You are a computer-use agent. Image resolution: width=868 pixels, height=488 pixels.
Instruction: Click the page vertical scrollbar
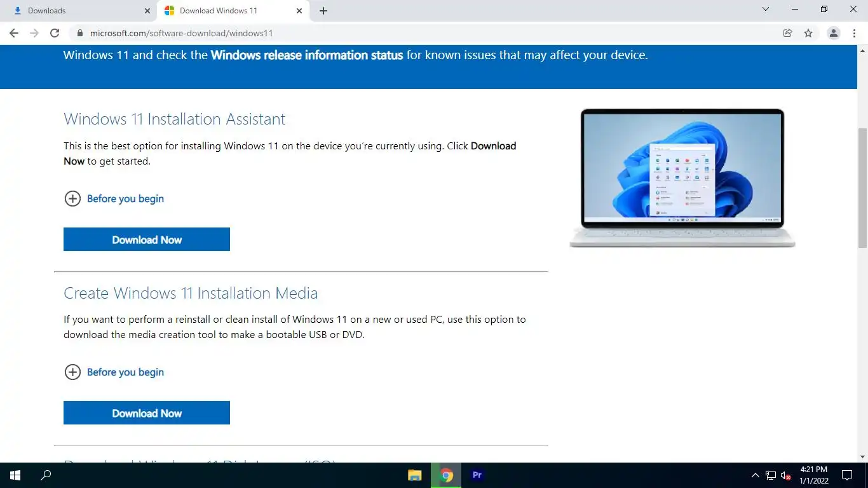(x=862, y=187)
